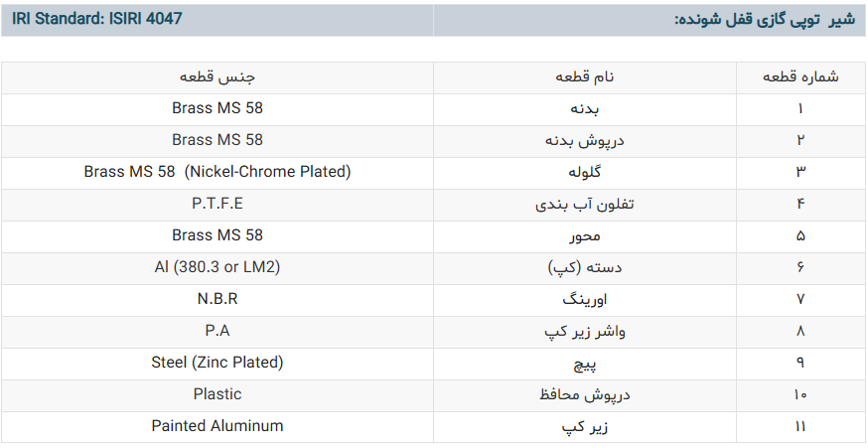Select the part name 'درپوش محافظ'
868x448 pixels.
pyautogui.click(x=585, y=395)
